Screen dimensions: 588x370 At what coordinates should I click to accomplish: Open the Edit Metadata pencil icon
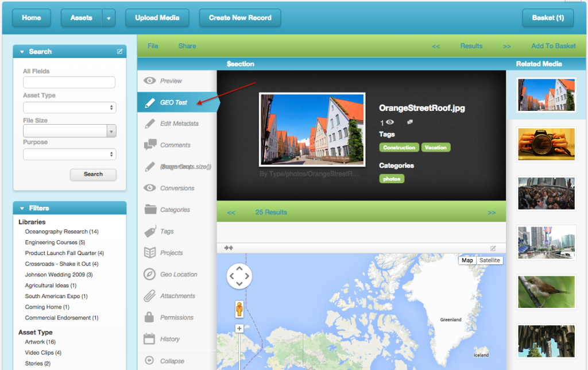coord(150,124)
